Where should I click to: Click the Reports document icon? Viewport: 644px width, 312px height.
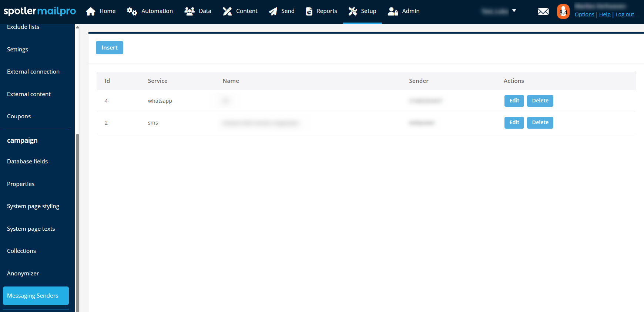pyautogui.click(x=309, y=11)
